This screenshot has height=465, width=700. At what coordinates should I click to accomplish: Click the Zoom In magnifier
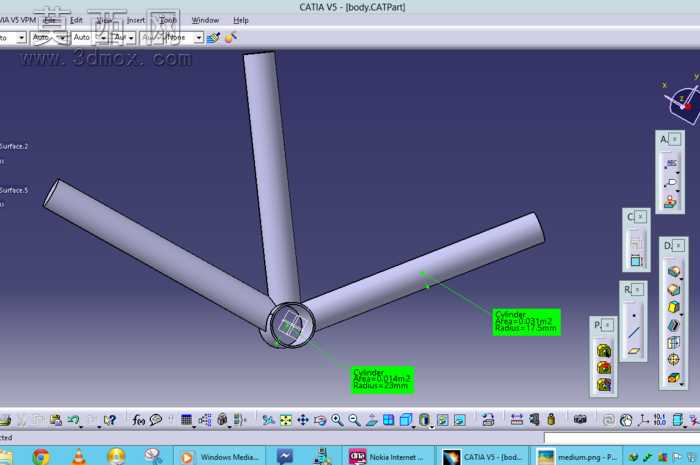(337, 419)
